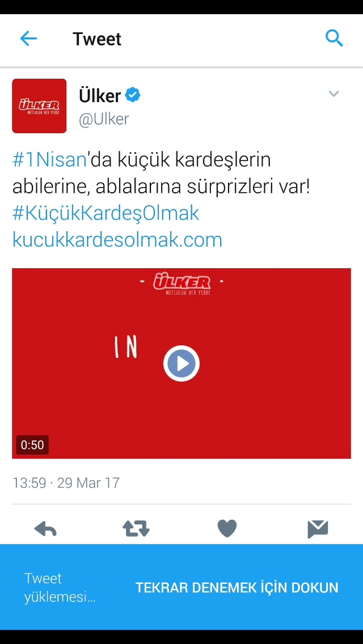This screenshot has height=644, width=363.
Task: Tap the back arrow icon
Action: (28, 39)
